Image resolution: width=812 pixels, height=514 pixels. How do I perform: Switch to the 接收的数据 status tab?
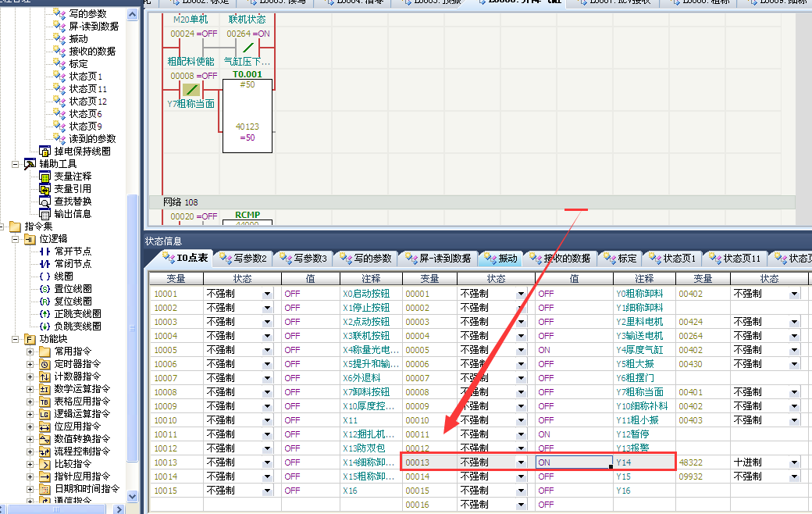pyautogui.click(x=561, y=258)
